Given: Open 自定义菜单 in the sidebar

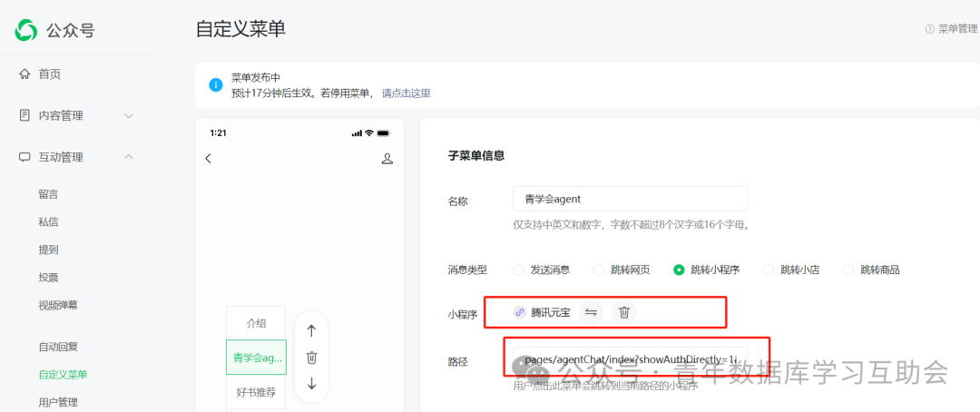Looking at the screenshot, I should pyautogui.click(x=64, y=375).
